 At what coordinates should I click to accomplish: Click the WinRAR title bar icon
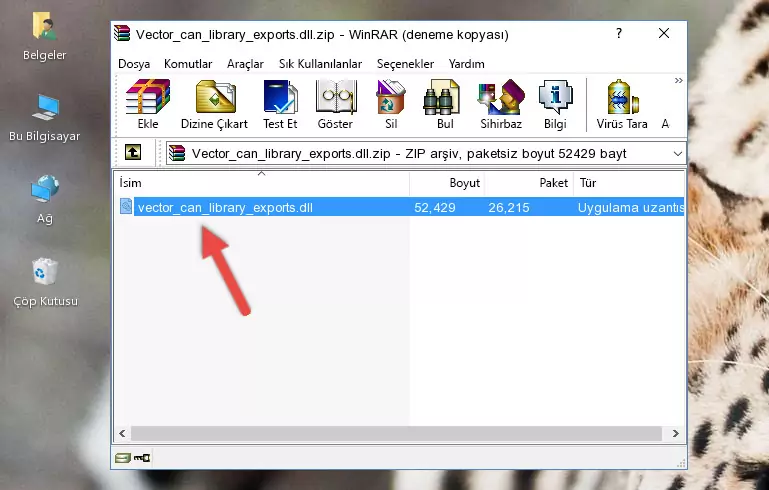[x=122, y=34]
